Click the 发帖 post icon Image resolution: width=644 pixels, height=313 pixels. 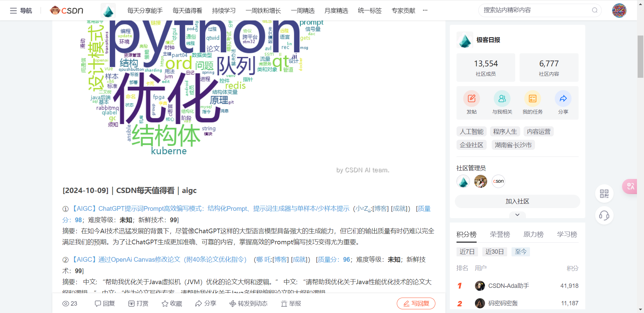coord(472,99)
